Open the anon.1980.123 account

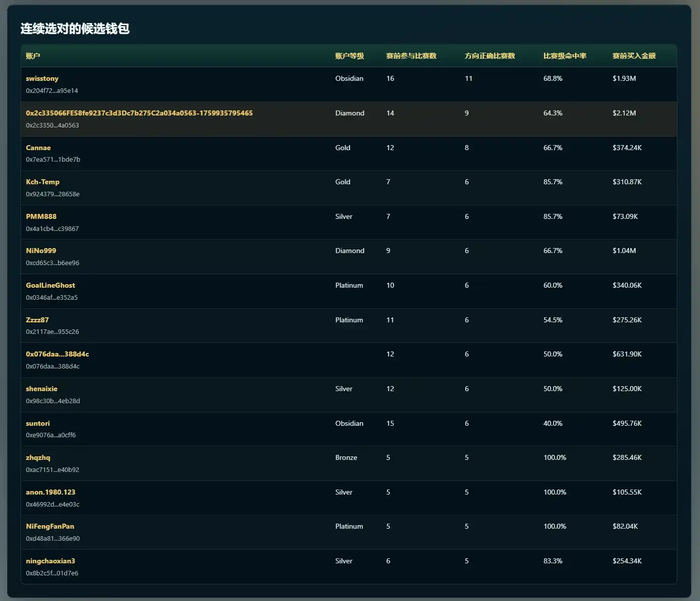coord(50,492)
